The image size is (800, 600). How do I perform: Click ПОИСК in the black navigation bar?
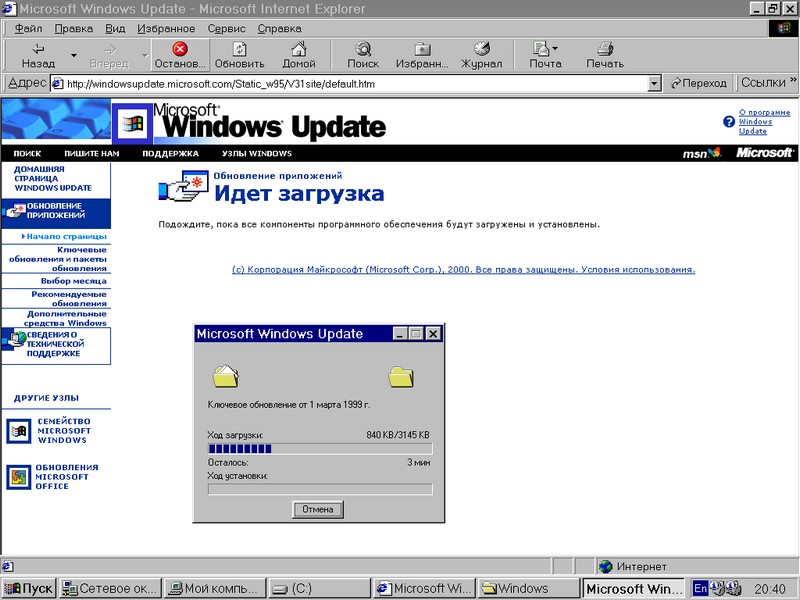(x=27, y=154)
